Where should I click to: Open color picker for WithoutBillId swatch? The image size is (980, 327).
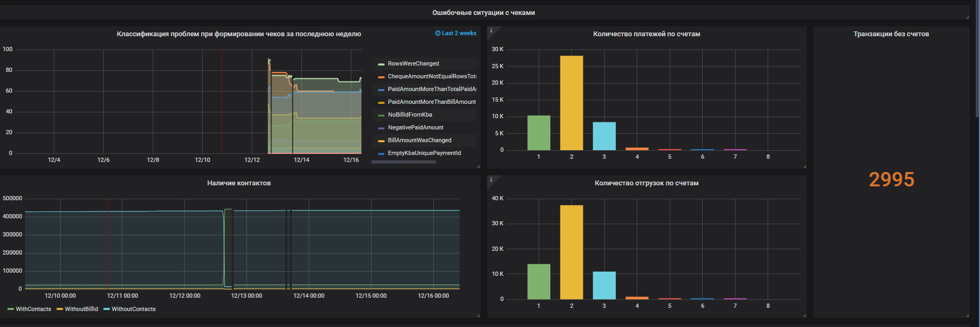pos(60,309)
